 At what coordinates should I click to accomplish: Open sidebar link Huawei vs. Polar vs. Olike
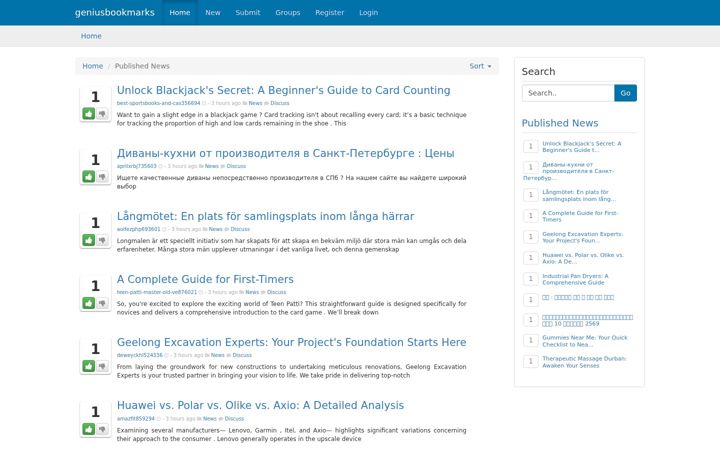coord(583,258)
